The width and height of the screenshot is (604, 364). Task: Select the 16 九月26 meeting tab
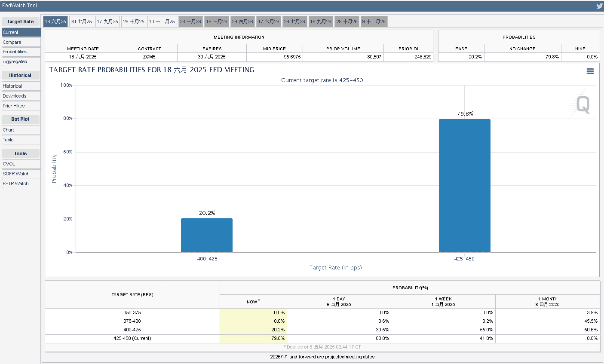(x=321, y=21)
